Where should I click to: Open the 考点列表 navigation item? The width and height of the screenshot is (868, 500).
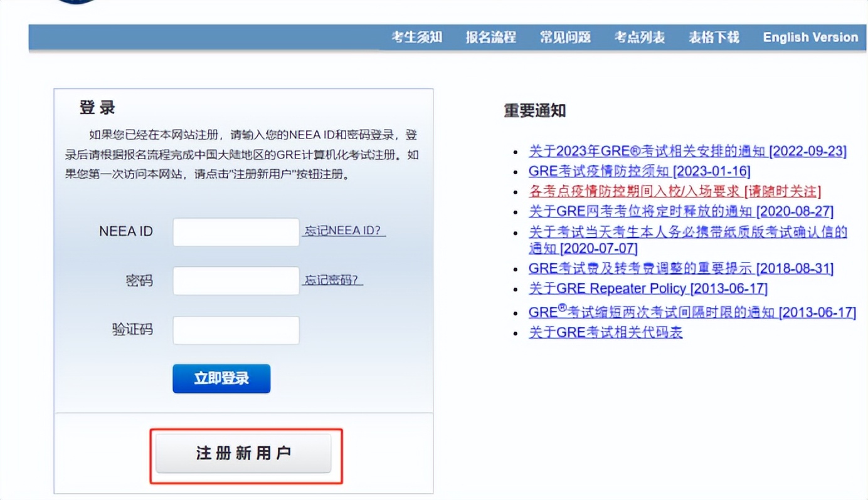[638, 37]
